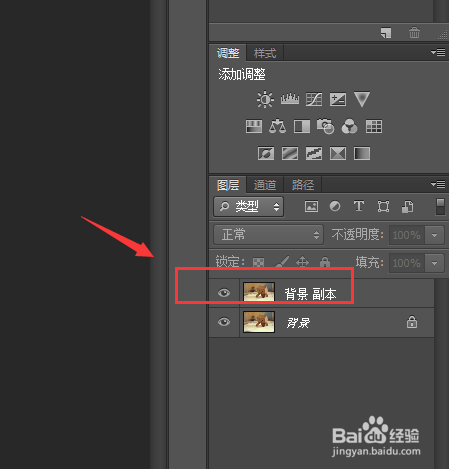Image resolution: width=449 pixels, height=469 pixels.
Task: Add a Threshold adjustment layer
Action: 314,154
